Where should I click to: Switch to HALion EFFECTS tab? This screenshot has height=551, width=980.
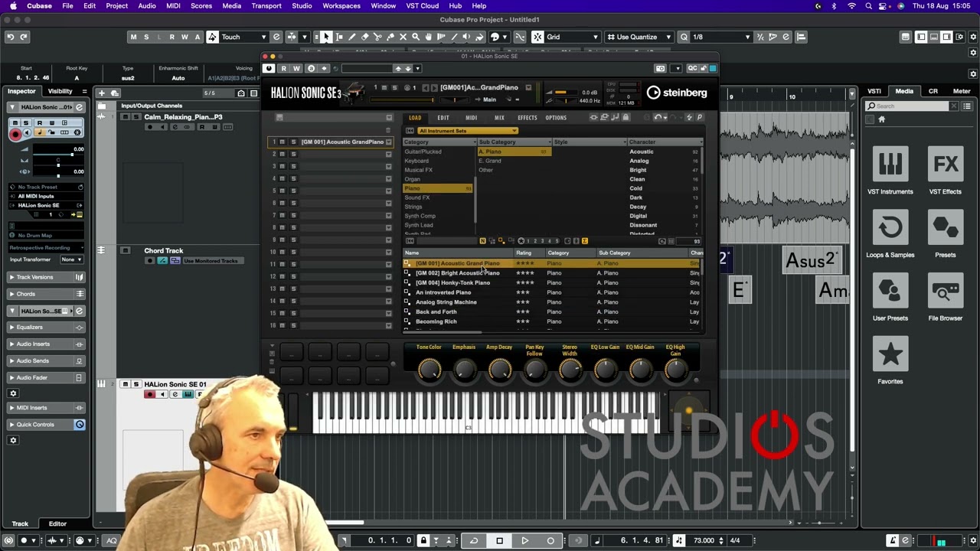point(528,118)
